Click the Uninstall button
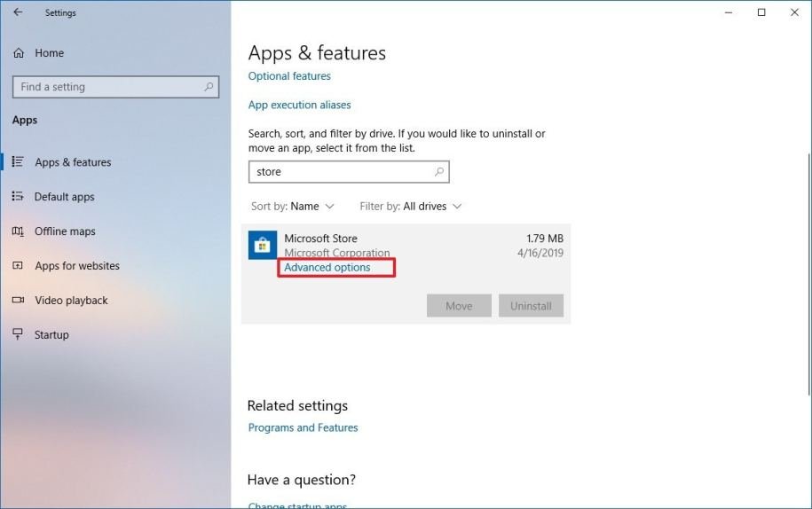Viewport: 812px width, 509px height. [531, 306]
